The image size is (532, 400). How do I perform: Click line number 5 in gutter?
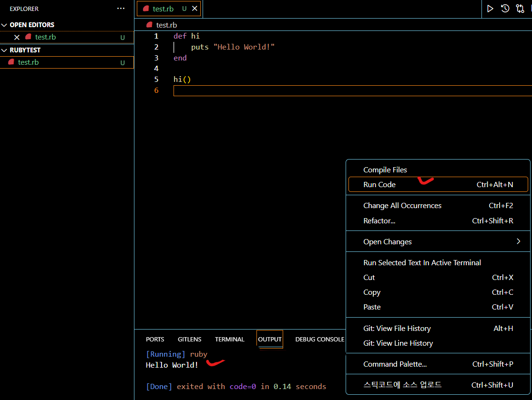pyautogui.click(x=156, y=80)
